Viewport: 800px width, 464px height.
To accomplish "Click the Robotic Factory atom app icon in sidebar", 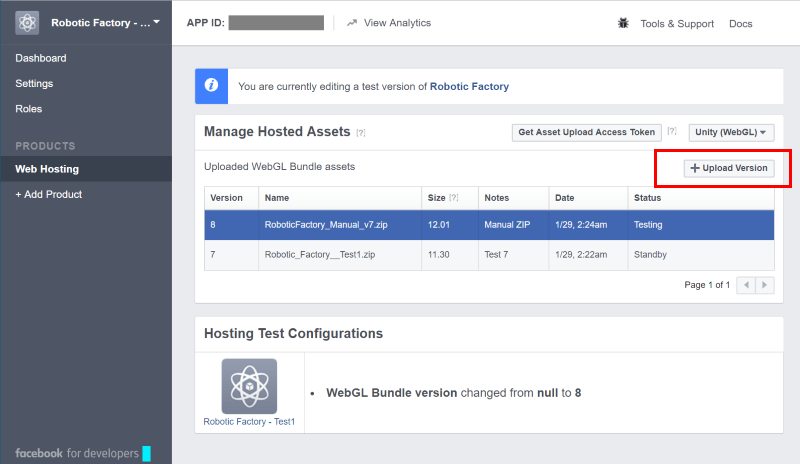I will [x=28, y=22].
